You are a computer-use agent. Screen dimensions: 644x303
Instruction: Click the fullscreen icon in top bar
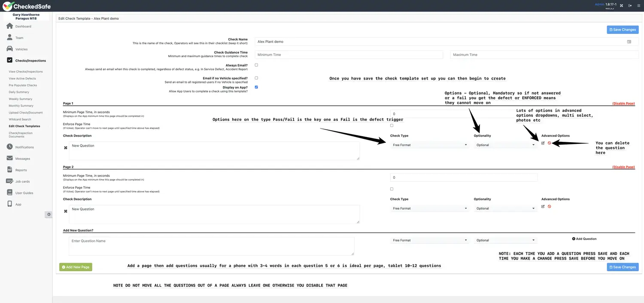pos(621,6)
